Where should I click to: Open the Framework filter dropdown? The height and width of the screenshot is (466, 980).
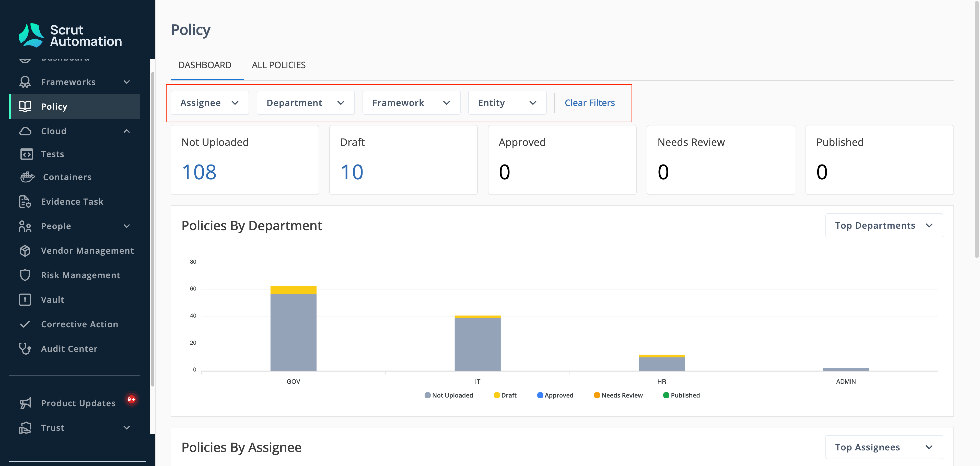(411, 103)
